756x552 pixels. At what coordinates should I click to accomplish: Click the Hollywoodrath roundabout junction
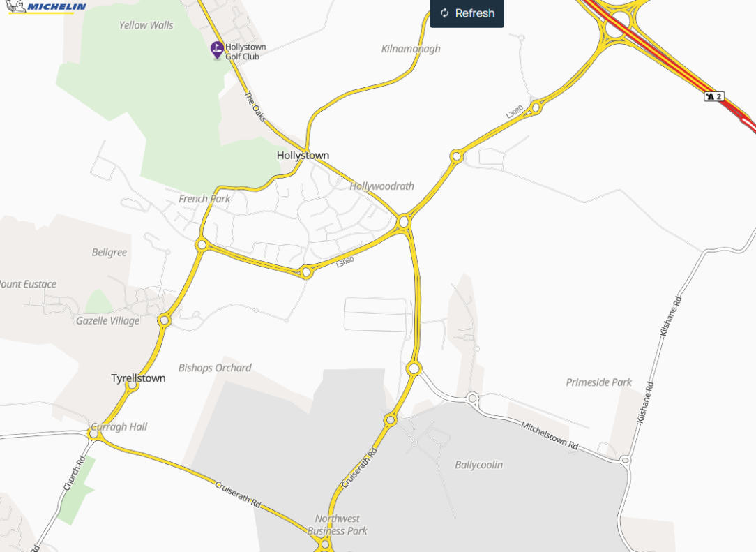[x=404, y=222]
